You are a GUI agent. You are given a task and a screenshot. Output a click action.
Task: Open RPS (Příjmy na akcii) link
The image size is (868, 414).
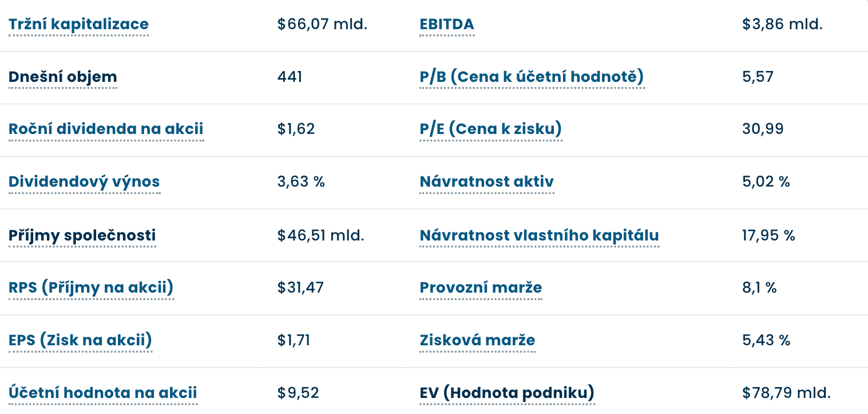90,287
